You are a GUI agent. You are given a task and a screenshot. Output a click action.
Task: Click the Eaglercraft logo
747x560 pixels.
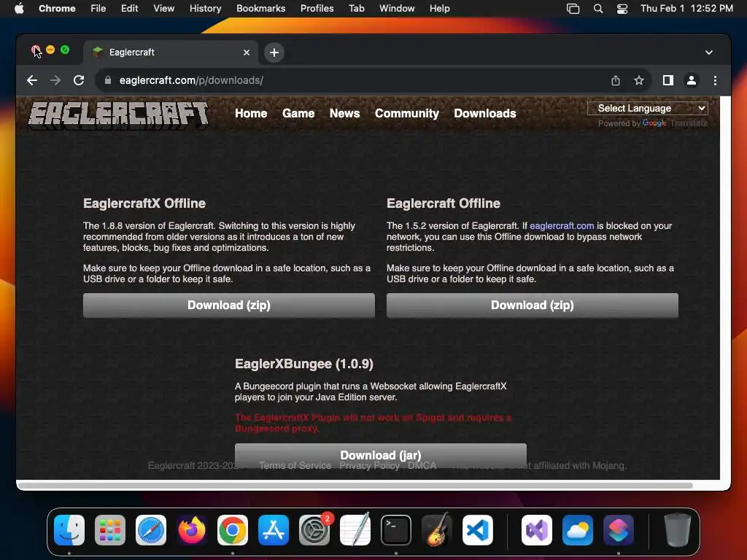point(118,114)
